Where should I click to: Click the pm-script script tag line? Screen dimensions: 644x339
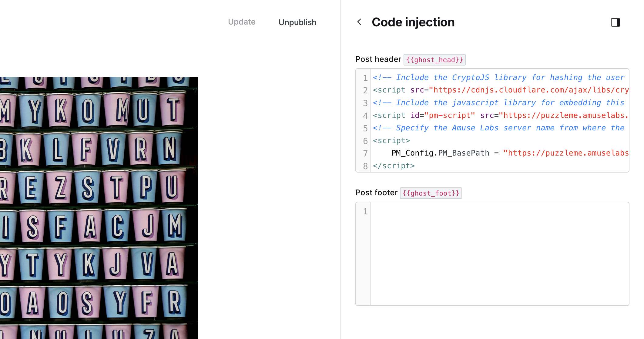(500, 116)
